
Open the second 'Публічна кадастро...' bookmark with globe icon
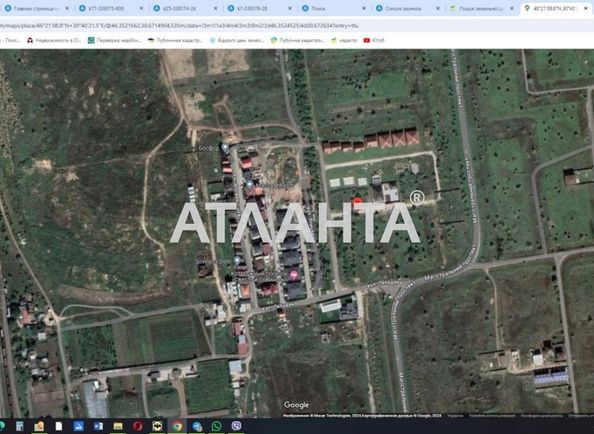[298, 40]
